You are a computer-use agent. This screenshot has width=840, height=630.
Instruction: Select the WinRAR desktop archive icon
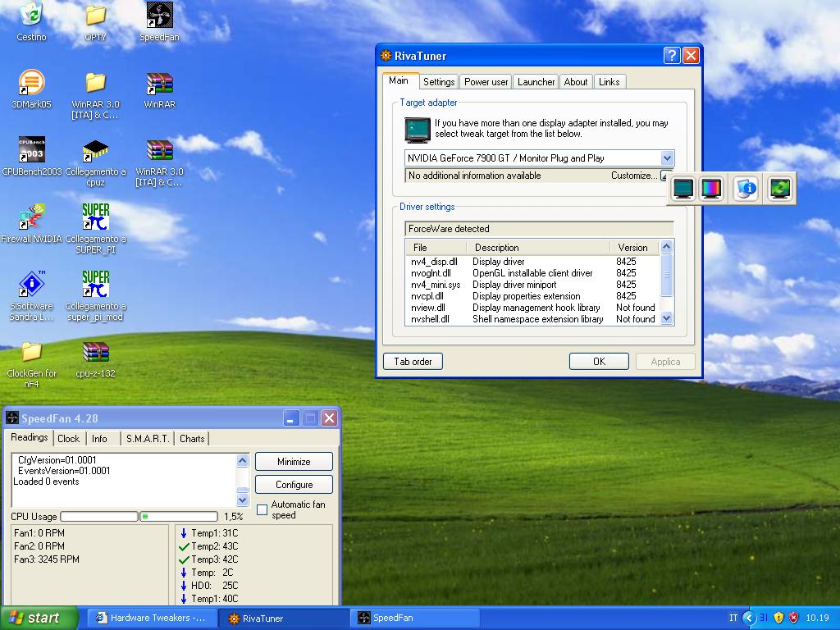[x=159, y=89]
